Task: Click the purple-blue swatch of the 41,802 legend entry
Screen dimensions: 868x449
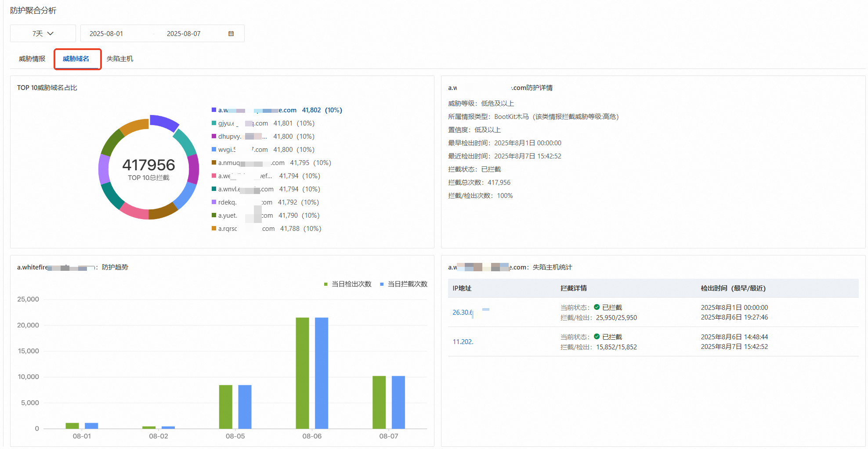Action: (214, 110)
